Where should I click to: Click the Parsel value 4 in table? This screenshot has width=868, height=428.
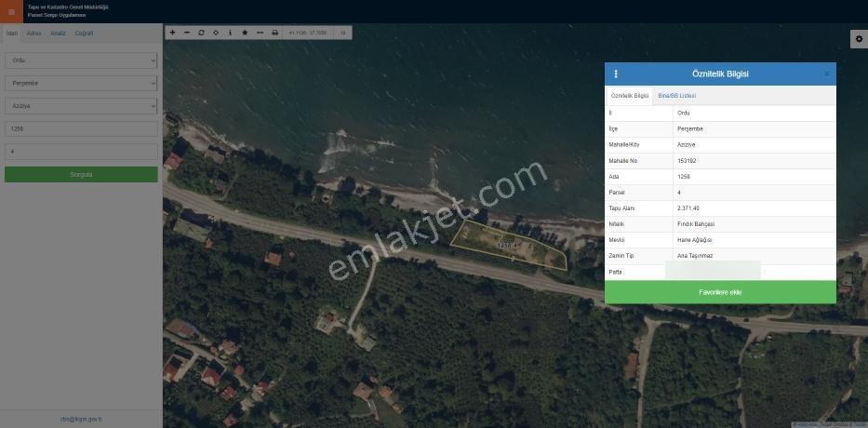point(679,193)
